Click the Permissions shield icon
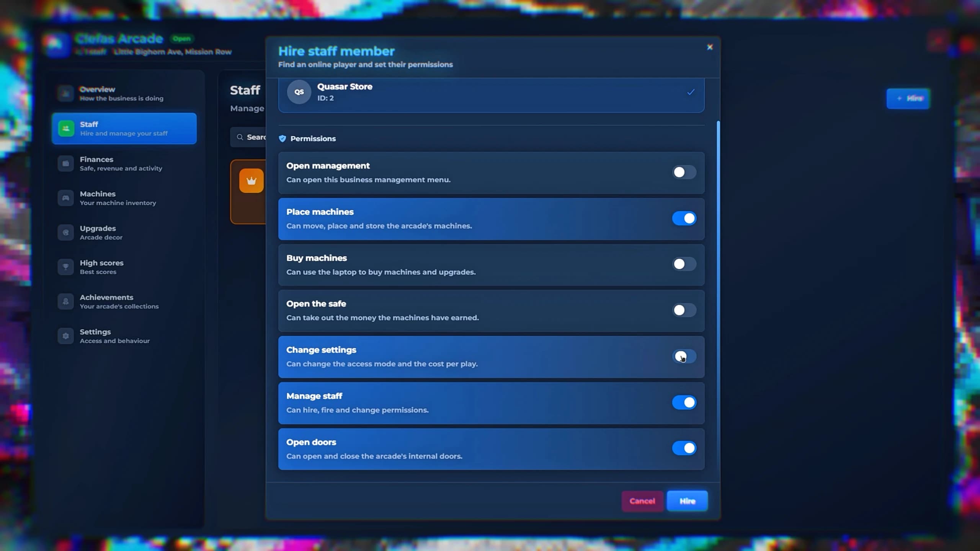 point(282,139)
